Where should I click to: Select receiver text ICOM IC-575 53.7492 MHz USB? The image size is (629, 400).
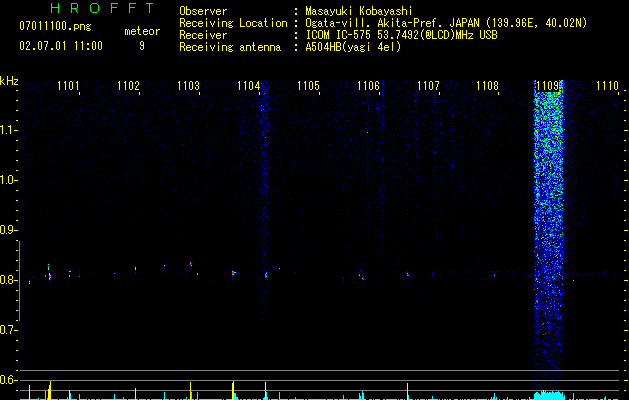402,35
